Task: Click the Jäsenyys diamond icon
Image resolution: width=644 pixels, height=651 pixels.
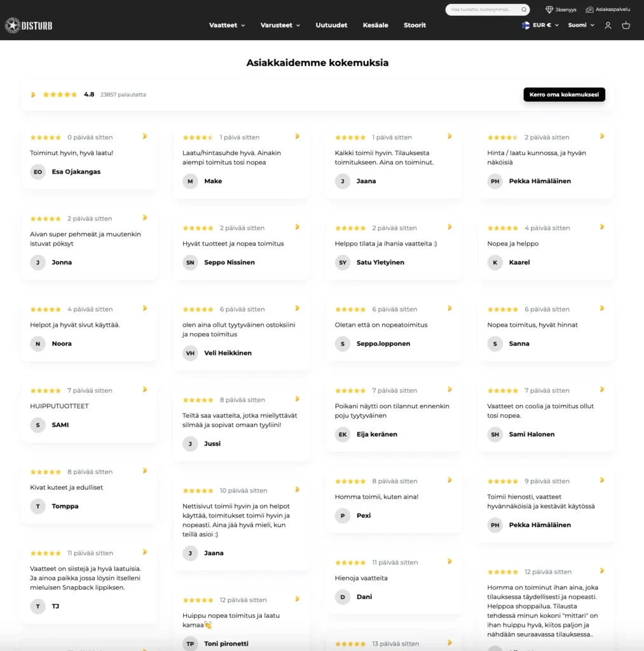Action: (549, 10)
